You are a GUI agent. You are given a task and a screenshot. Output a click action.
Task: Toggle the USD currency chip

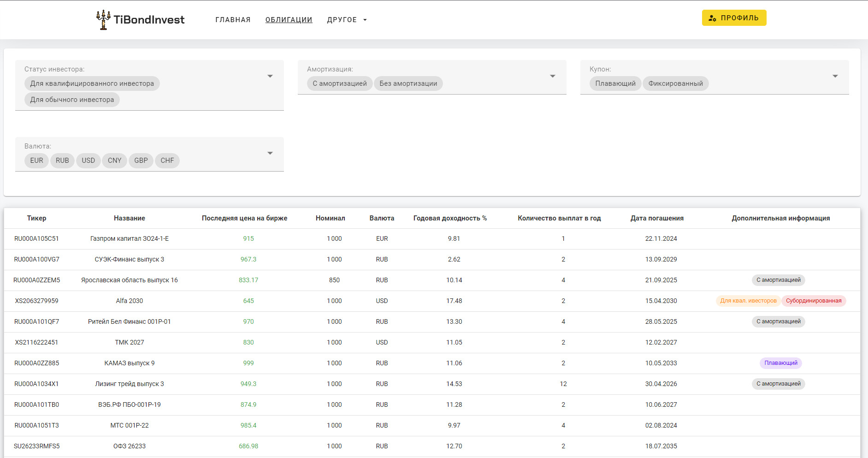[x=89, y=161]
